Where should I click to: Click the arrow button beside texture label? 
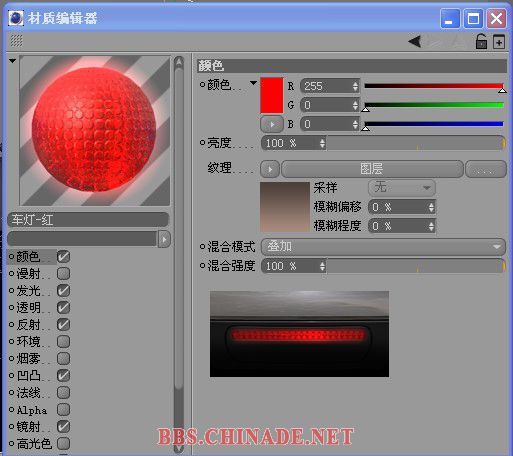(270, 169)
